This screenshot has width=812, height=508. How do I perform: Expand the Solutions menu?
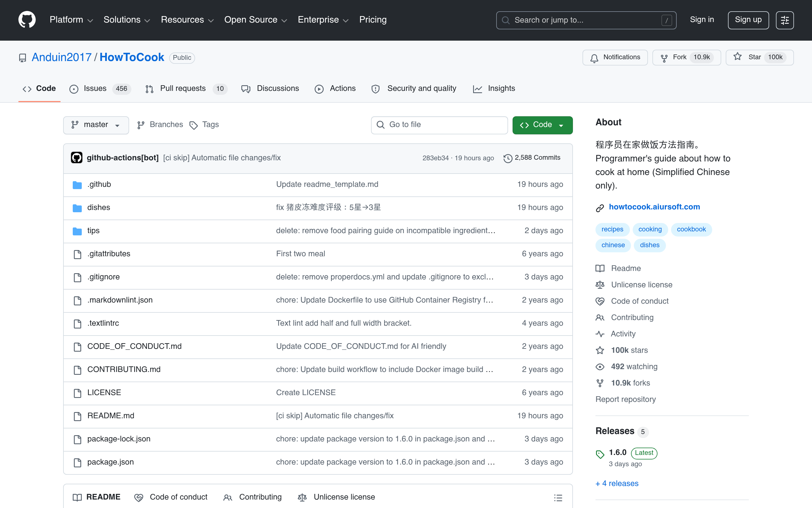click(x=127, y=20)
